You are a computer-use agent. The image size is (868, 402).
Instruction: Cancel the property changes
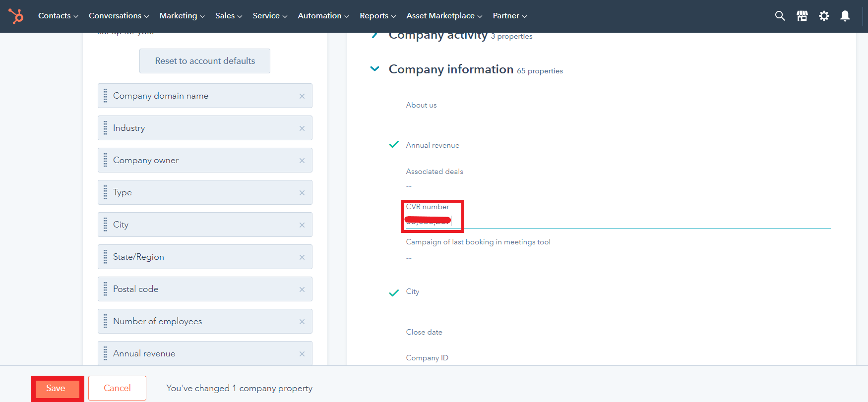[x=117, y=388]
